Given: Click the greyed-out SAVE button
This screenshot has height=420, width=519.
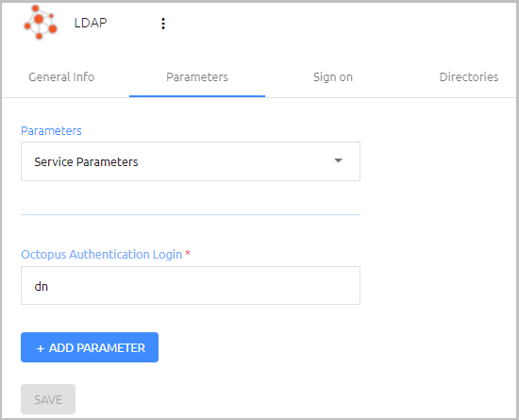Looking at the screenshot, I should tap(48, 399).
